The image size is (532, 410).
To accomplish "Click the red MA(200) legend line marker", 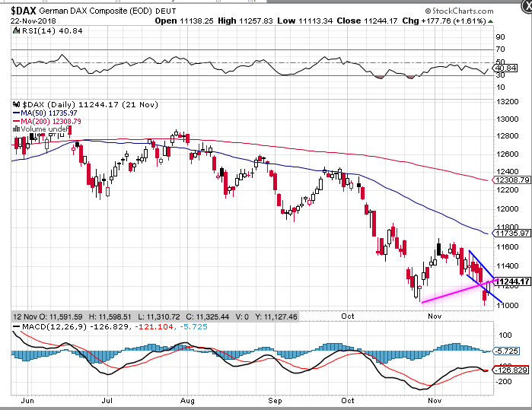I will pos(15,120).
